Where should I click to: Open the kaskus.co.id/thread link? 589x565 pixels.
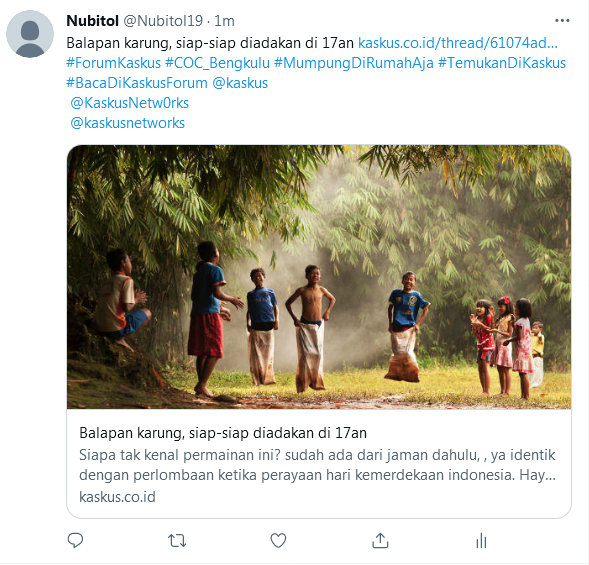(x=458, y=43)
